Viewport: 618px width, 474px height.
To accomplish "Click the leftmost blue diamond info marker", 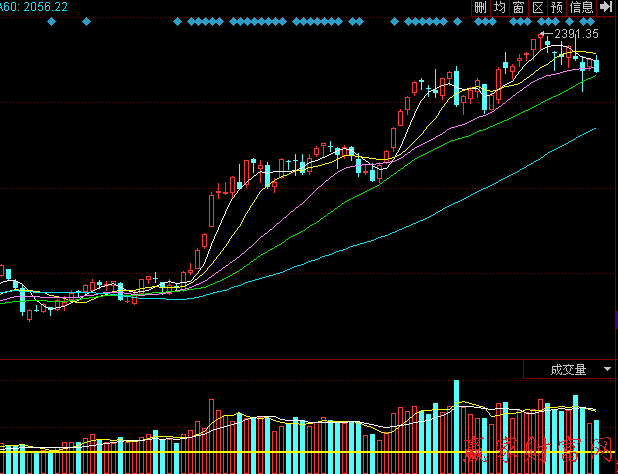I will pyautogui.click(x=49, y=21).
